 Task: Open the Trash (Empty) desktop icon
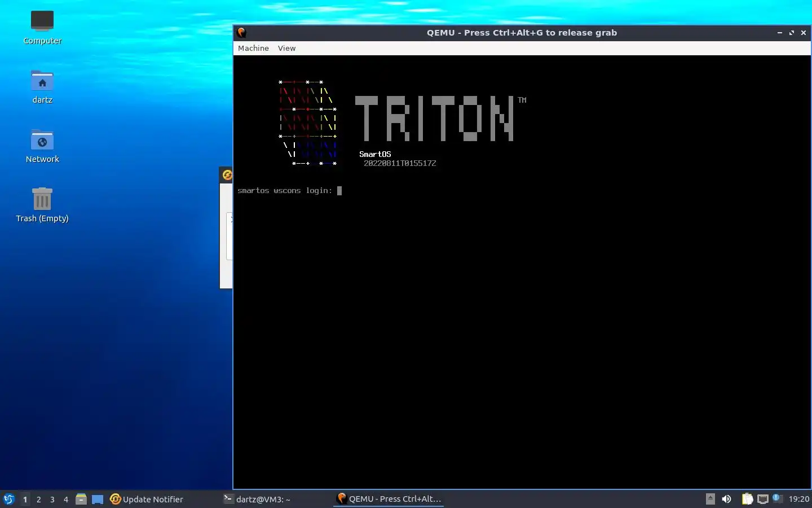pyautogui.click(x=42, y=205)
